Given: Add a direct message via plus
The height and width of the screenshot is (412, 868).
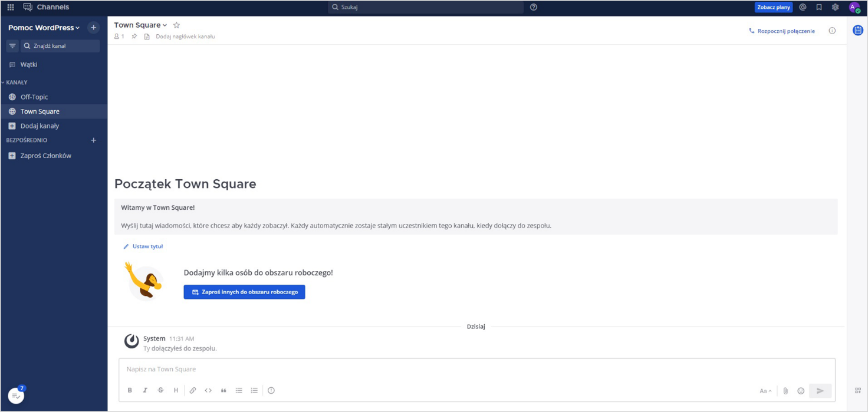Looking at the screenshot, I should pos(93,140).
